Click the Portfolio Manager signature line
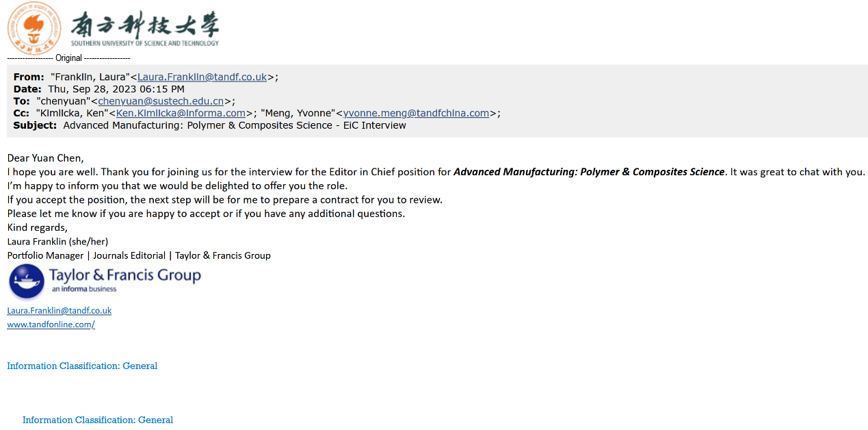 (139, 255)
